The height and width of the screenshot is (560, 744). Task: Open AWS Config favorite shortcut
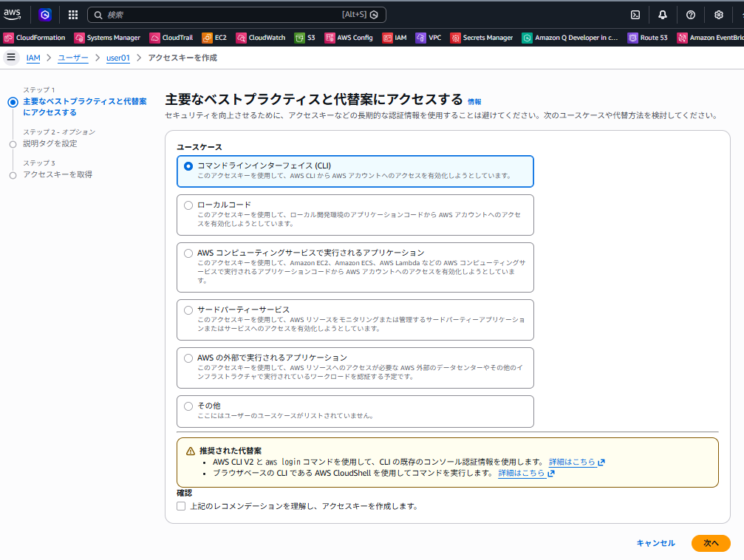[349, 38]
